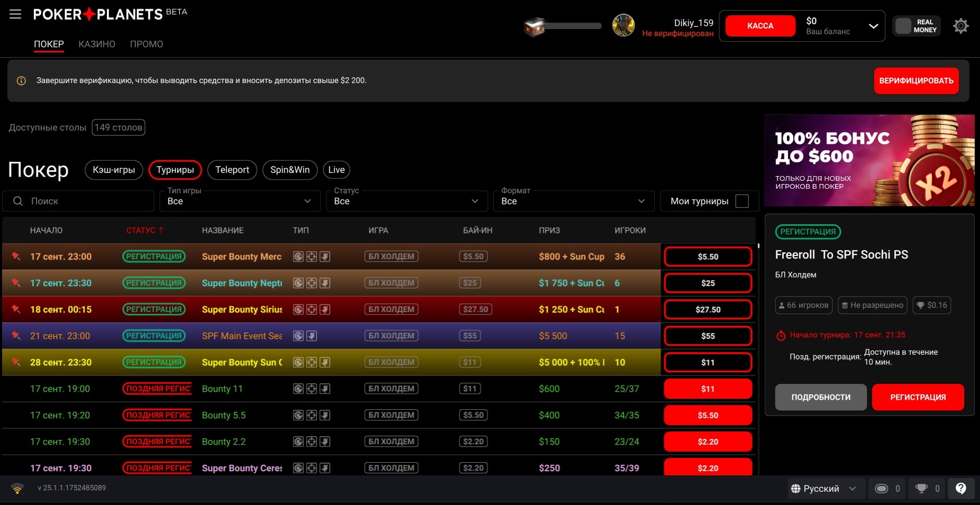Click the Wi-Fi connection status icon
The height and width of the screenshot is (505, 980).
tap(17, 488)
